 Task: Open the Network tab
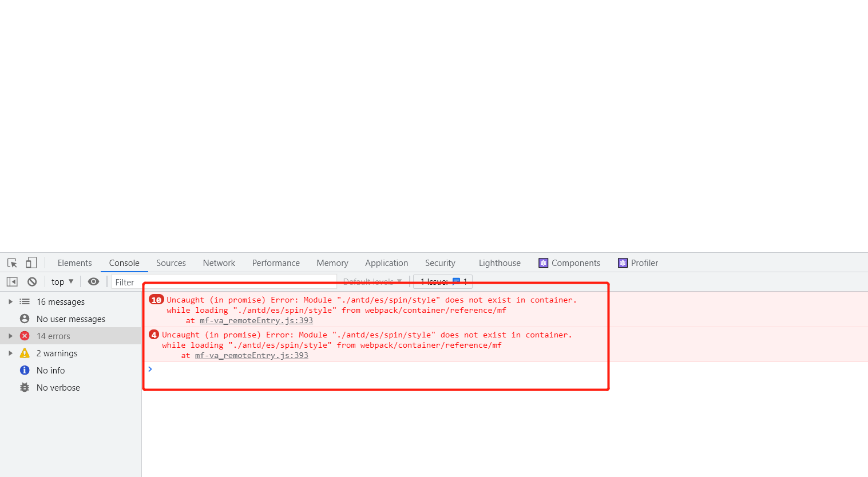pos(219,263)
